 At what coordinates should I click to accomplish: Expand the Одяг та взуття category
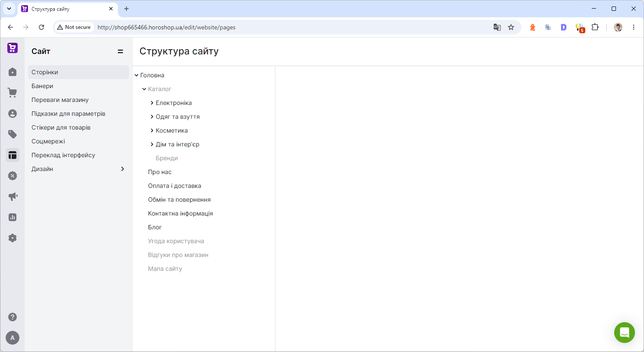(x=152, y=117)
